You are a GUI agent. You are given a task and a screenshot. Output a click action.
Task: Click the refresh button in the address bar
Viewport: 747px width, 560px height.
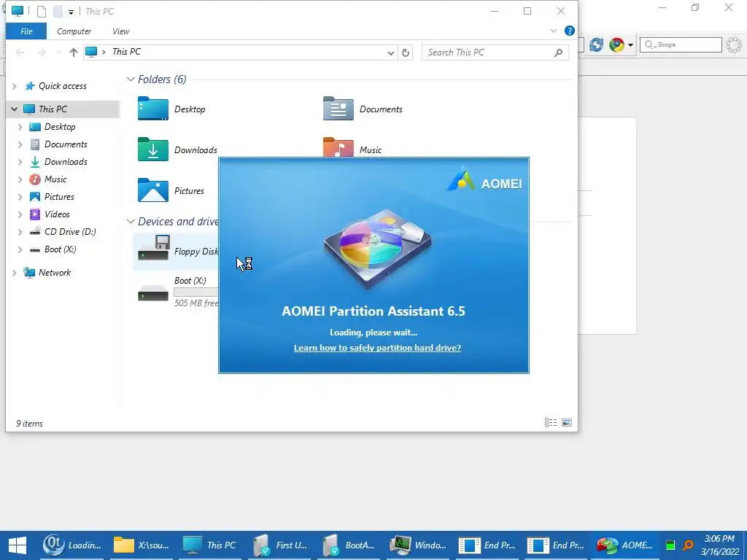point(406,52)
